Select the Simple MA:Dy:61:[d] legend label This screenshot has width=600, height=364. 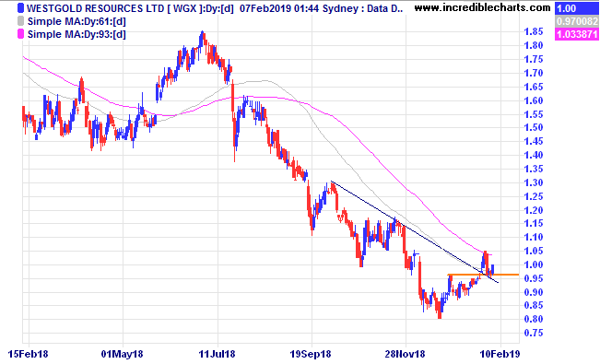point(76,21)
